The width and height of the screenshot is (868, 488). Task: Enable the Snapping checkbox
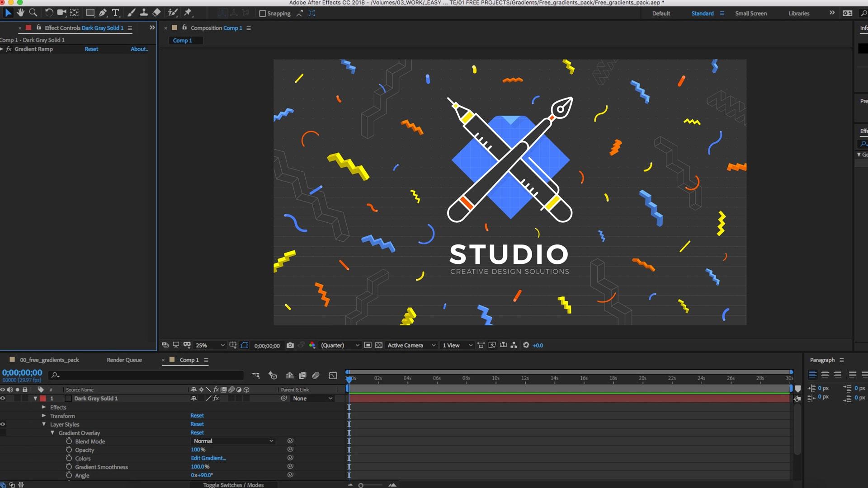click(x=262, y=14)
